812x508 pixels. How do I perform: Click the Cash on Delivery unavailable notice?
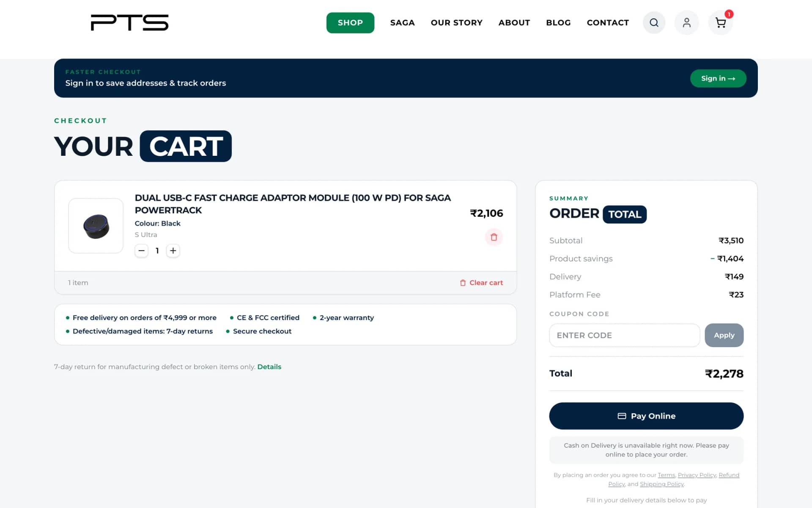click(x=646, y=450)
